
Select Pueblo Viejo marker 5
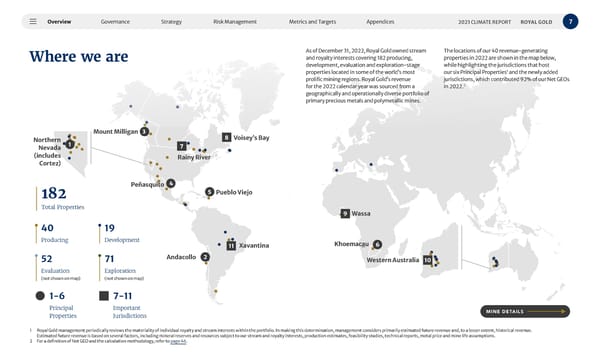click(x=209, y=192)
